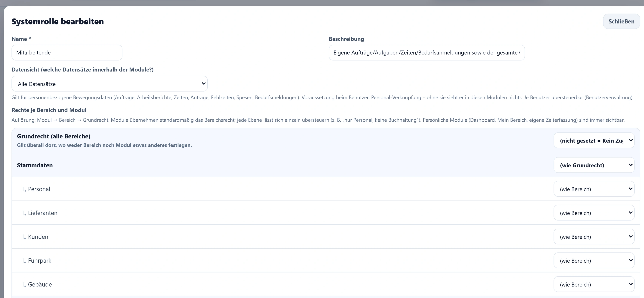Open the Gebäude module permission dropdown
This screenshot has height=298, width=644.
594,284
